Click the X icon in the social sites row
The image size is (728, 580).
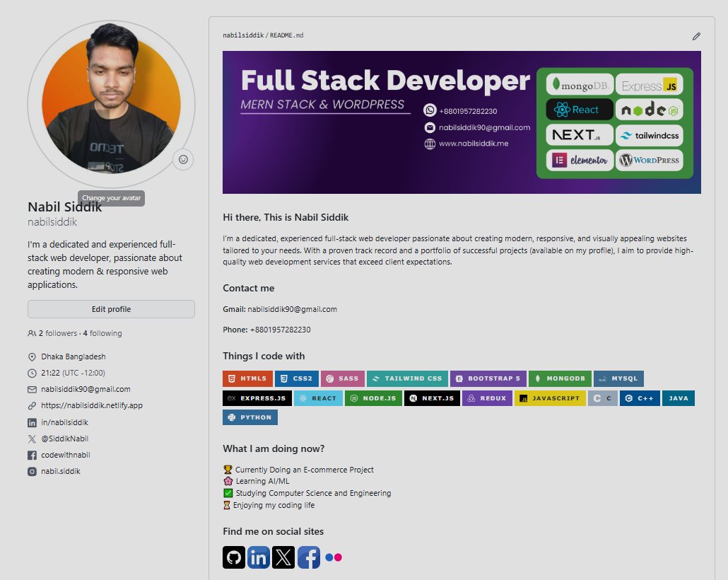[x=283, y=557]
